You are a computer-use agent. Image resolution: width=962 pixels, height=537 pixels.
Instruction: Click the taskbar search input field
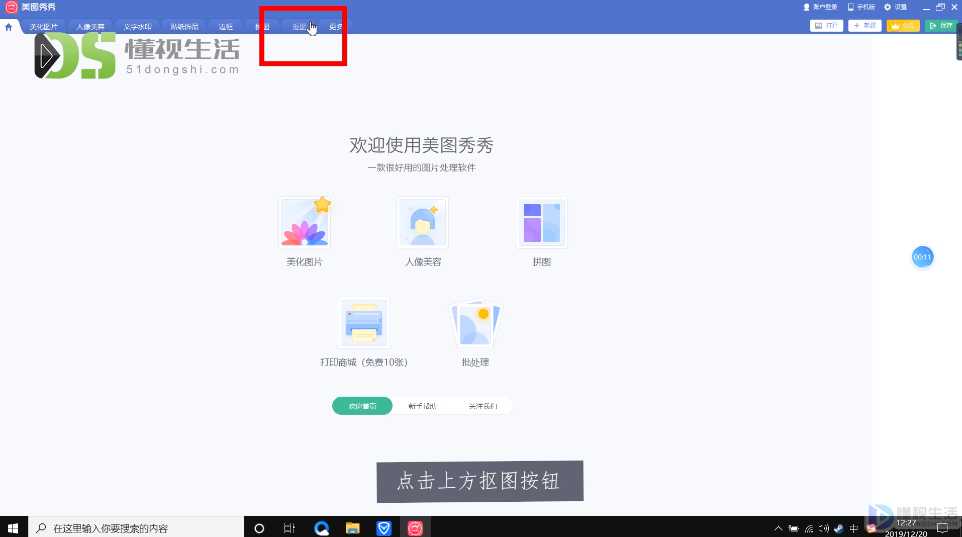[136, 528]
